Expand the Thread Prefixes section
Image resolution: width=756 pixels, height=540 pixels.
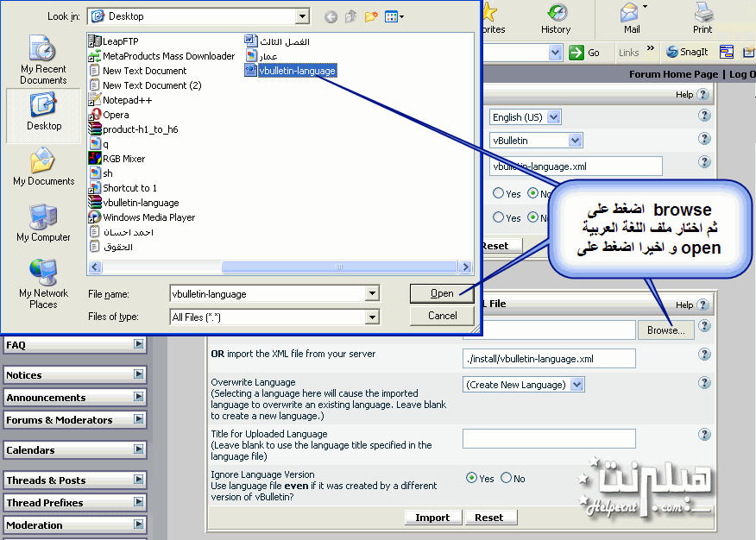click(x=138, y=502)
